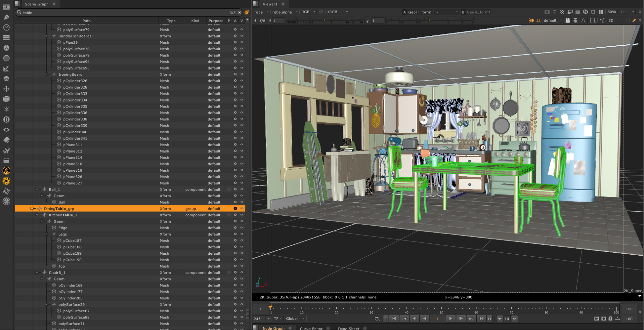The width and height of the screenshot is (644, 330).
Task: Click the 3D nodes cube icon
Action: tap(6, 99)
